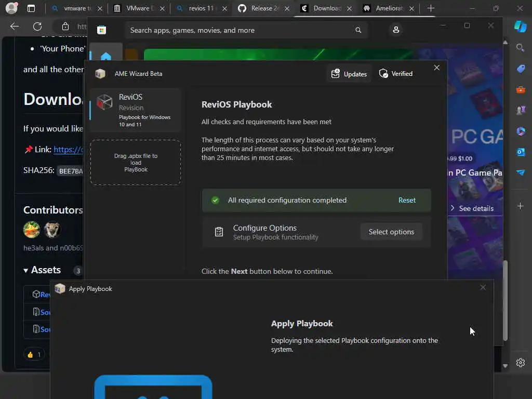Refresh the page with the reload icon

click(37, 26)
